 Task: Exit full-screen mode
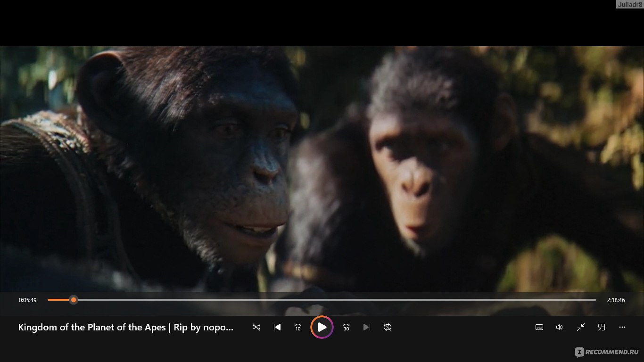click(581, 327)
